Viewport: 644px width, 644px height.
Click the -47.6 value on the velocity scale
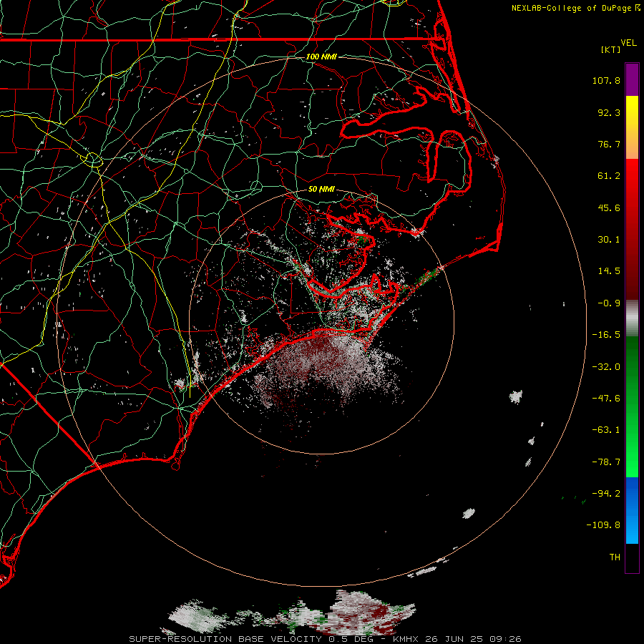[x=606, y=399]
